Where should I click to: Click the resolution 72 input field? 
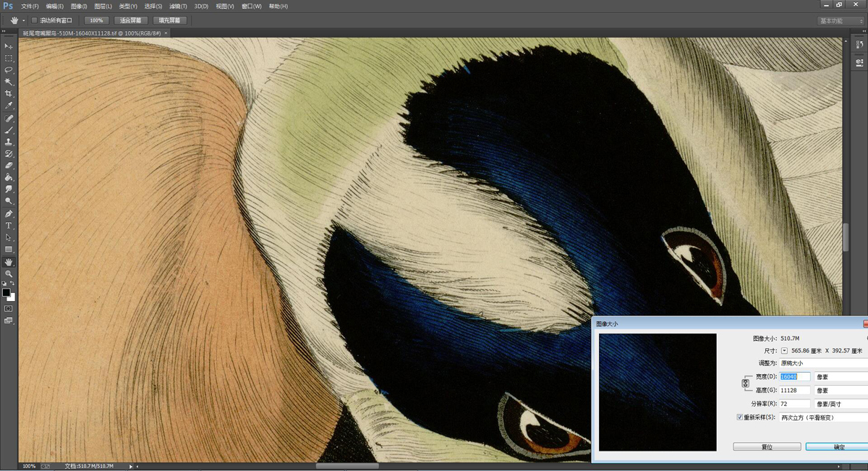[x=795, y=404]
